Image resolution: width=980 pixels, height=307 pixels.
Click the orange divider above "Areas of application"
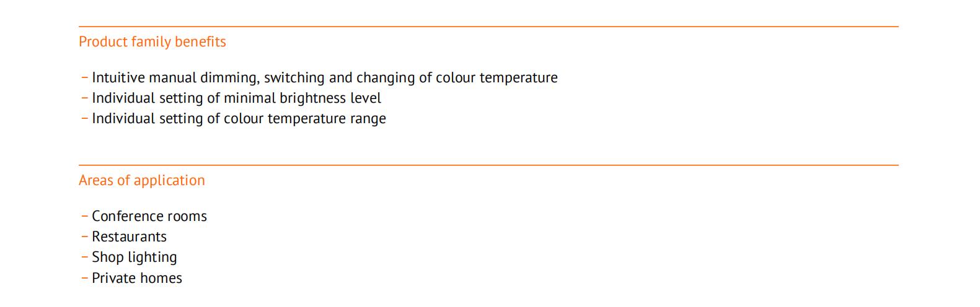tap(488, 165)
